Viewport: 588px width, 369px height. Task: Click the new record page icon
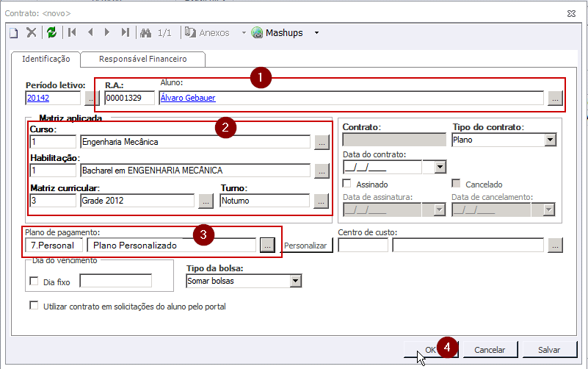point(13,32)
